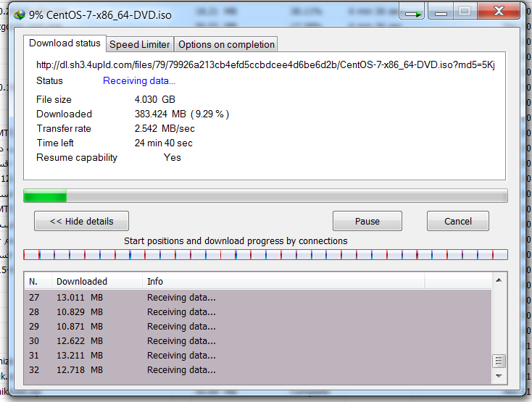
Task: Click the green download progress bar
Action: click(265, 196)
